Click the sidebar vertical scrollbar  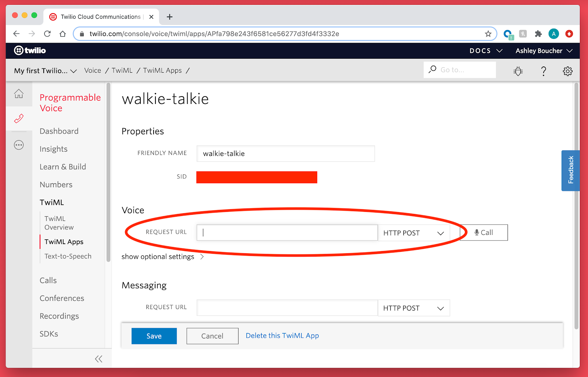108,173
